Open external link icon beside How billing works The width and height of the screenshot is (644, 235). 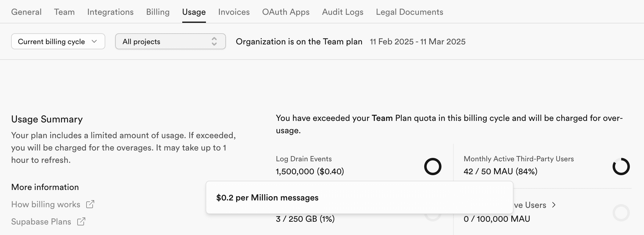tap(90, 204)
